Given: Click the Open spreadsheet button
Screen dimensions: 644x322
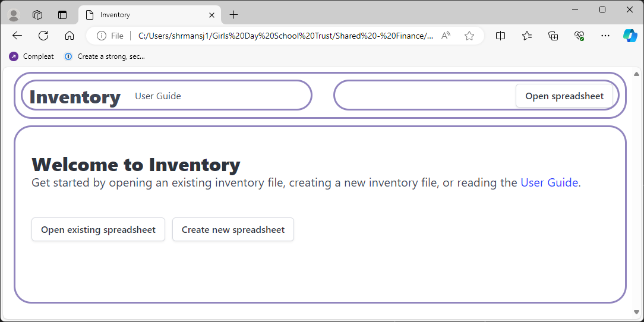Looking at the screenshot, I should [x=564, y=96].
